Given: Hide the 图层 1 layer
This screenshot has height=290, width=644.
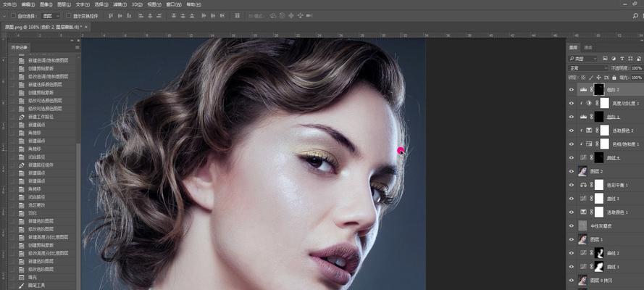Looking at the screenshot, I should (x=572, y=239).
